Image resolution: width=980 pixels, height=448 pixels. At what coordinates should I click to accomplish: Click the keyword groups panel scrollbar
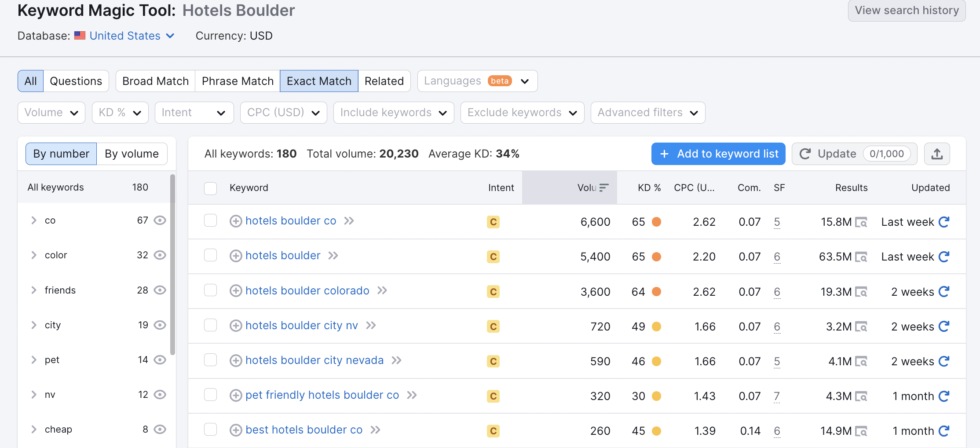pyautogui.click(x=172, y=264)
